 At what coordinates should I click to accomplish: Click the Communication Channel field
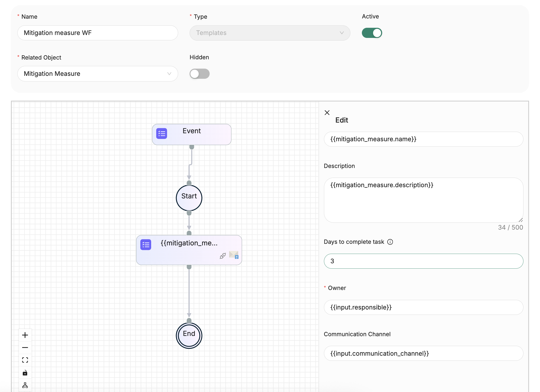tap(423, 354)
